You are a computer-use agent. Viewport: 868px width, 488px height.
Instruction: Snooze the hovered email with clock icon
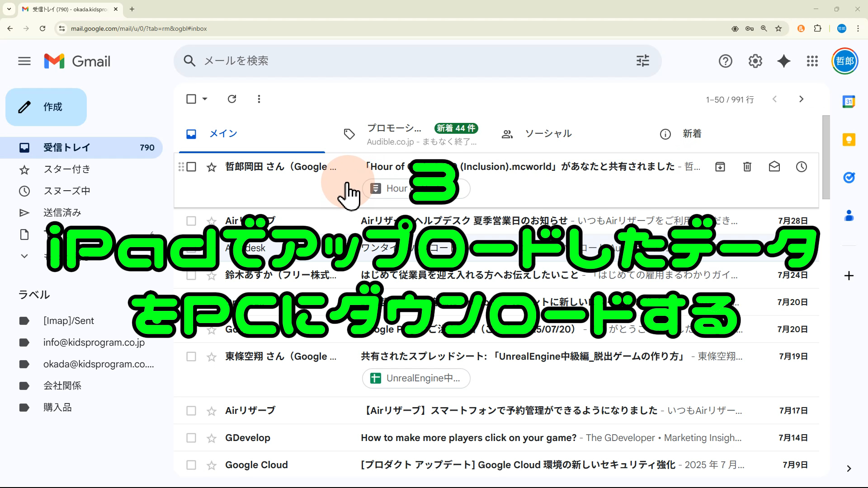tap(801, 167)
